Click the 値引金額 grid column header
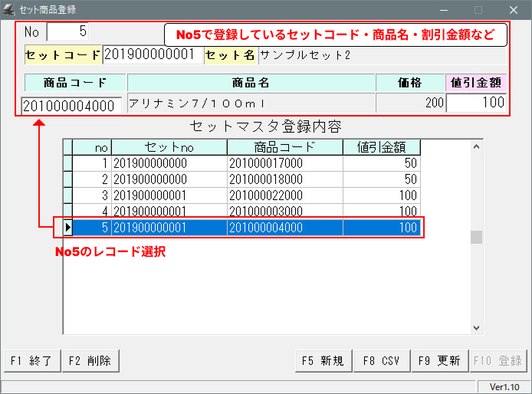This screenshot has height=394, width=532. [381, 147]
